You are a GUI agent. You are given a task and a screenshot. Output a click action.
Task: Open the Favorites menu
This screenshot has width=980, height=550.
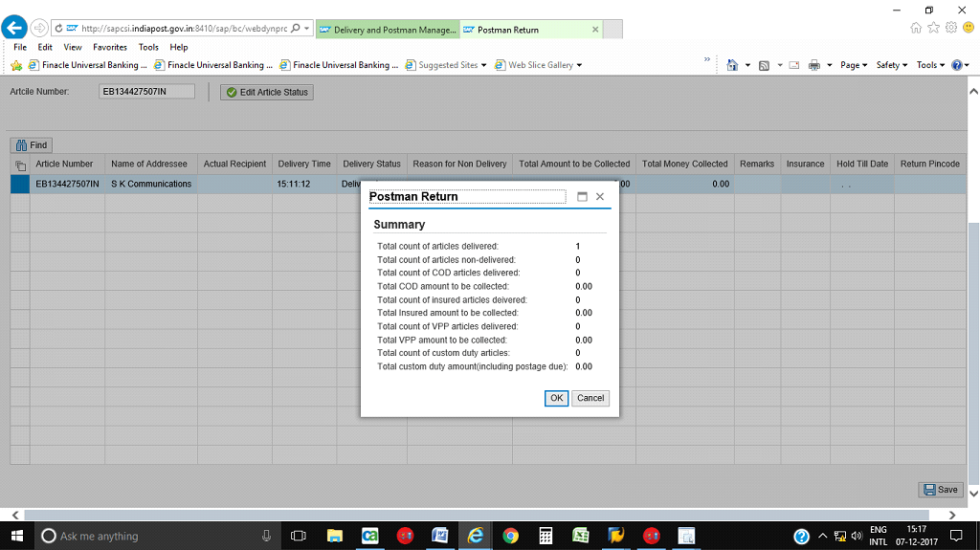(x=110, y=47)
